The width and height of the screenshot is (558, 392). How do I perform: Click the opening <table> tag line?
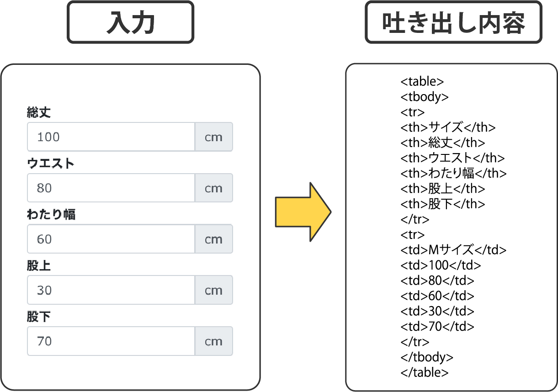coord(422,81)
